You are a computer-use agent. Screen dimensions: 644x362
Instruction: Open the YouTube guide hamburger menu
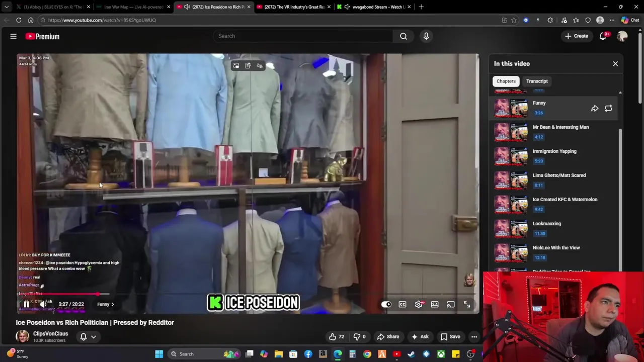pos(14,36)
